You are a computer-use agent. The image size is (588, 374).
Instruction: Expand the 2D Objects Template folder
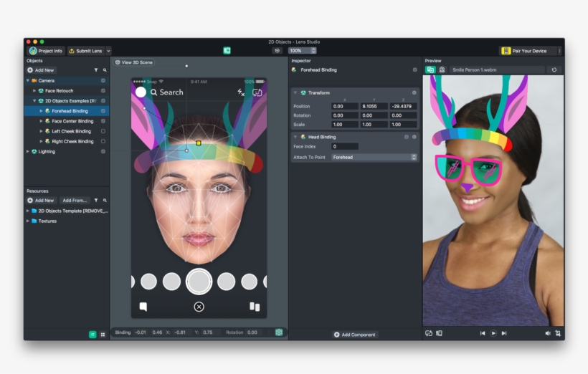pos(28,211)
